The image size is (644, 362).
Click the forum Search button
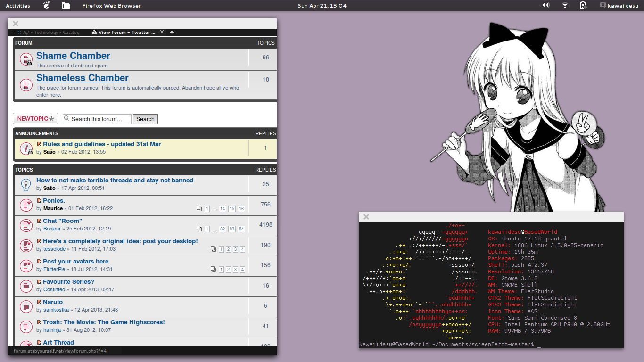click(145, 119)
